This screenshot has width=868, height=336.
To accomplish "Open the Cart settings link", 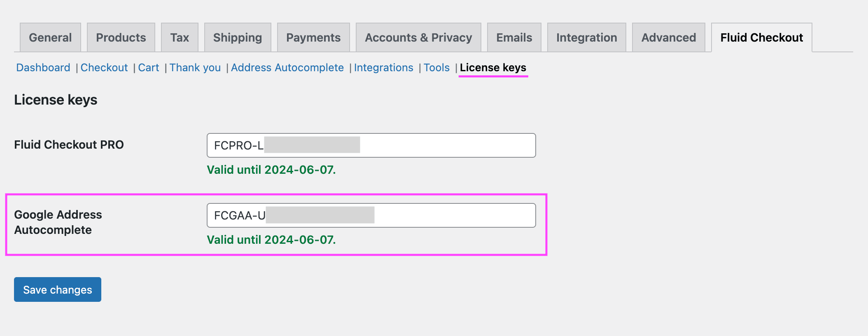I will pos(149,68).
